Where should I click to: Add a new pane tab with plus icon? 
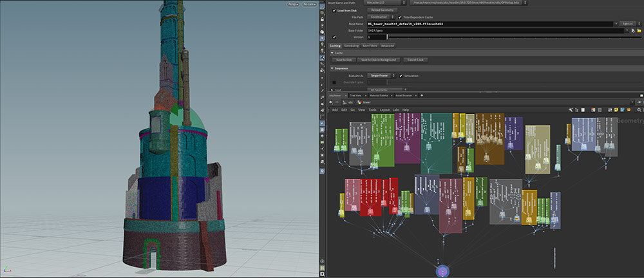click(x=422, y=95)
